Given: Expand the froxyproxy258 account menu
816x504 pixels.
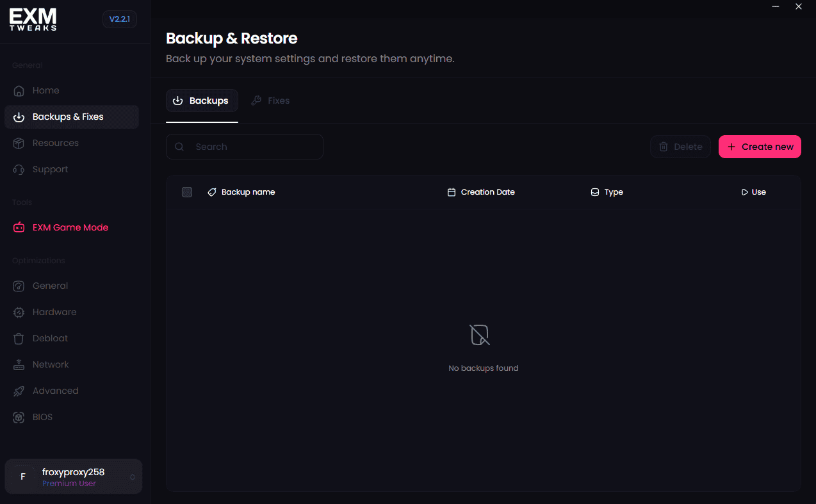Looking at the screenshot, I should (73, 476).
